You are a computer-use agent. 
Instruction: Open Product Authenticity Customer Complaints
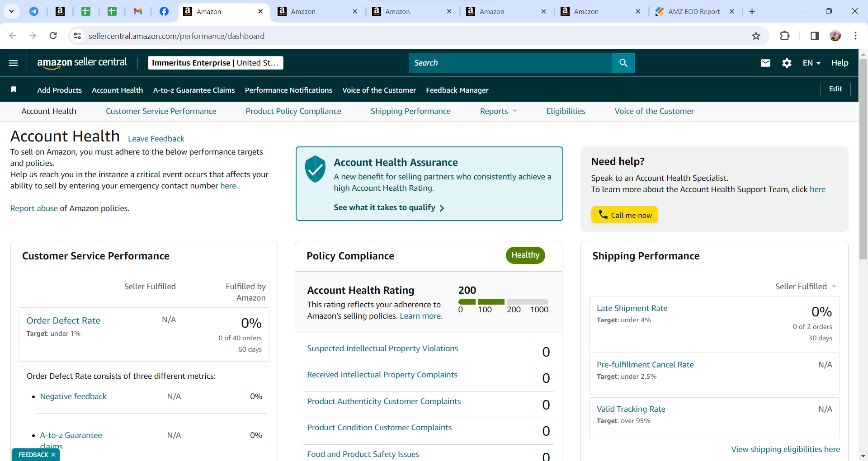pyautogui.click(x=384, y=401)
